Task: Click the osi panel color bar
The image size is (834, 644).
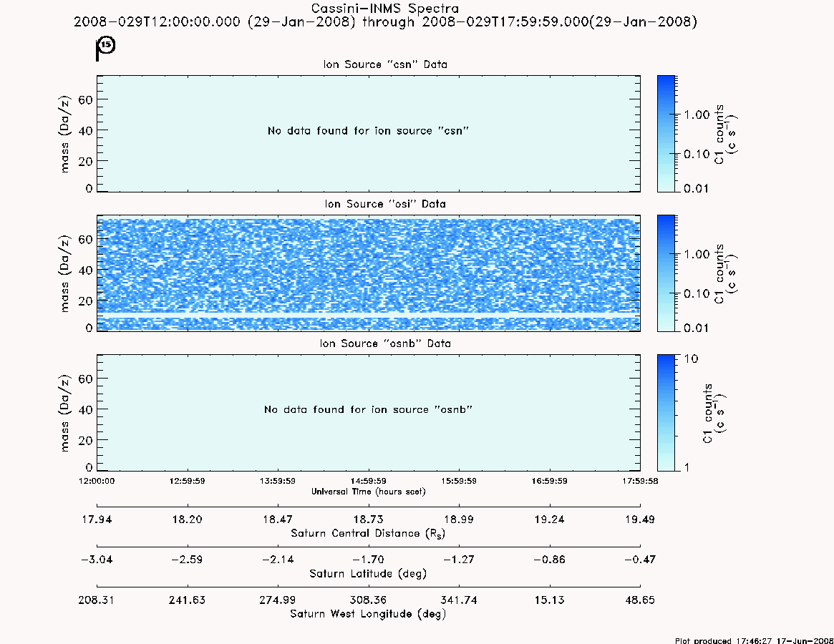Action: [666, 273]
